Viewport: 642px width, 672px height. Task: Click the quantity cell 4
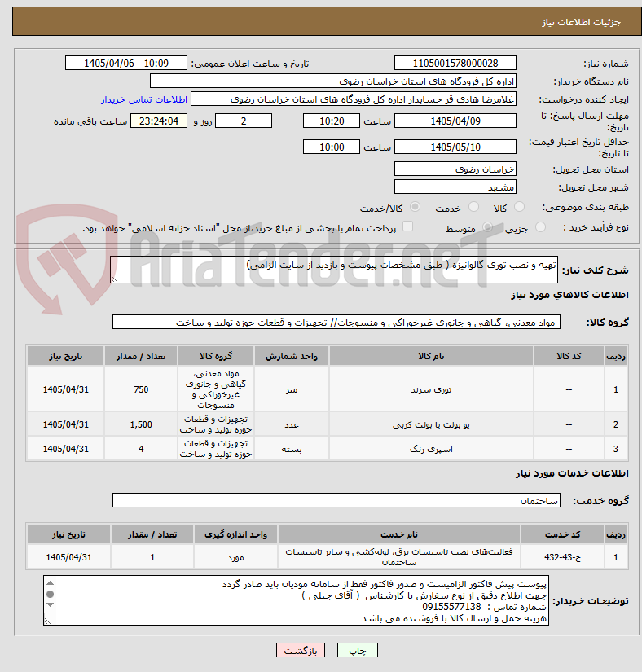141,449
